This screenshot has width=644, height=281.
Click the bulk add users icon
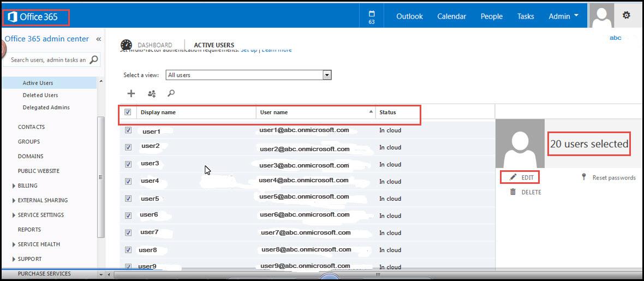[152, 94]
